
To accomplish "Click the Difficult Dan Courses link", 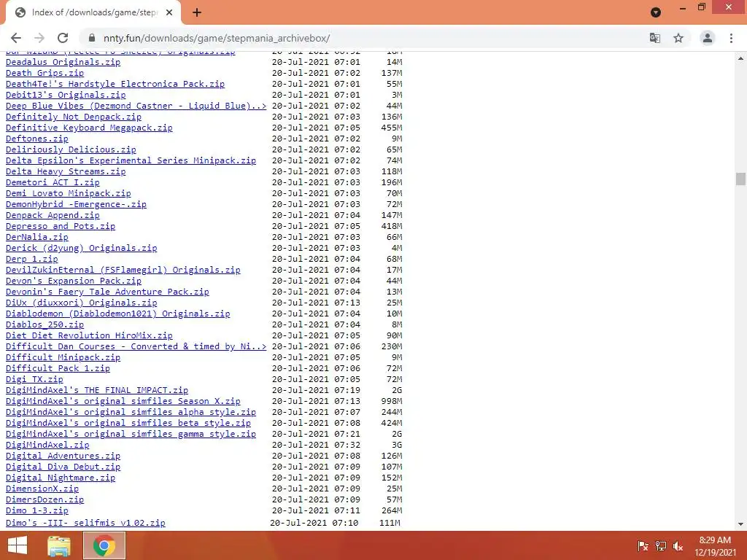I will (136, 346).
